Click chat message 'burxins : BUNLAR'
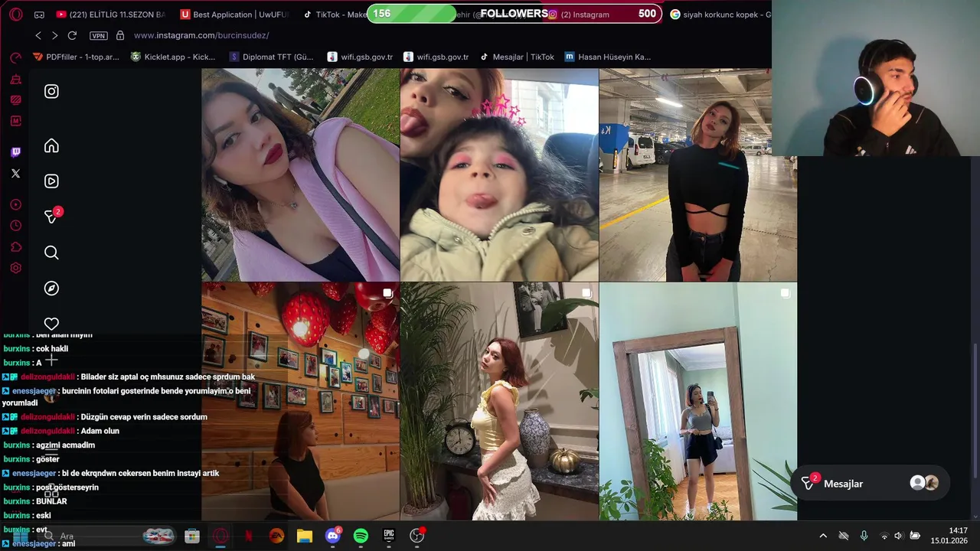 35,501
